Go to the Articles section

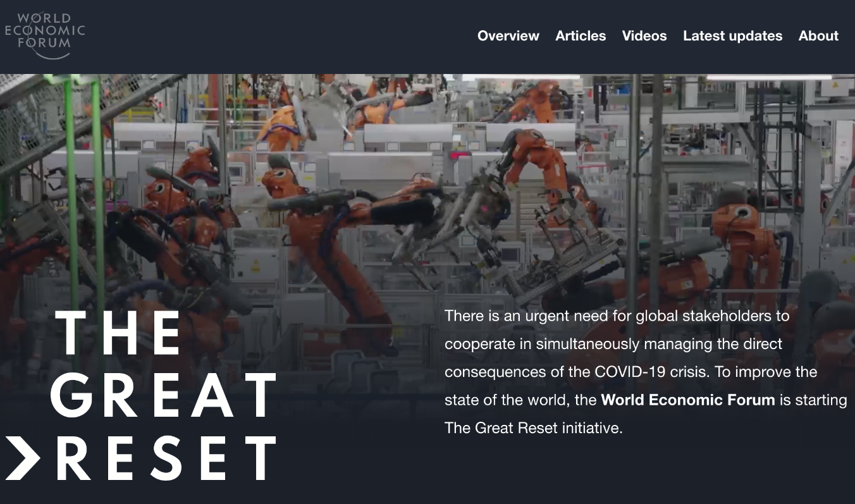click(581, 36)
